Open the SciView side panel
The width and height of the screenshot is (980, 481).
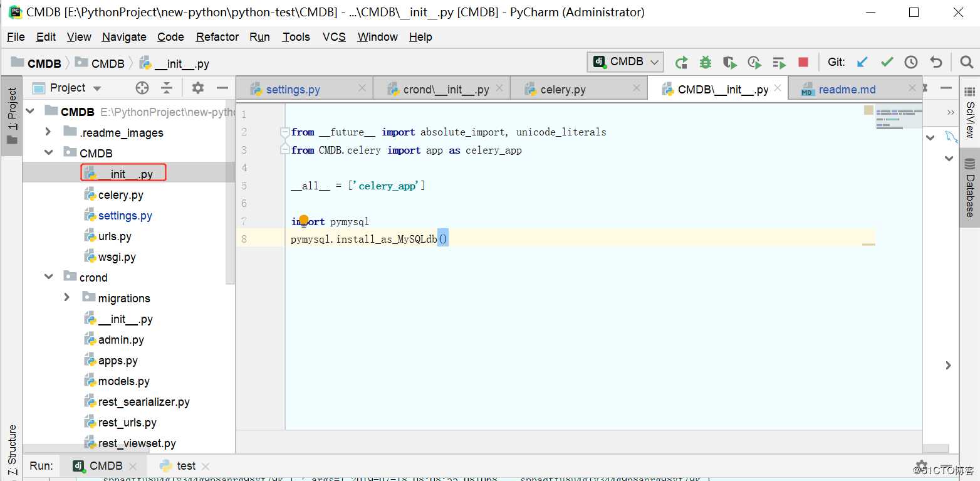point(970,112)
